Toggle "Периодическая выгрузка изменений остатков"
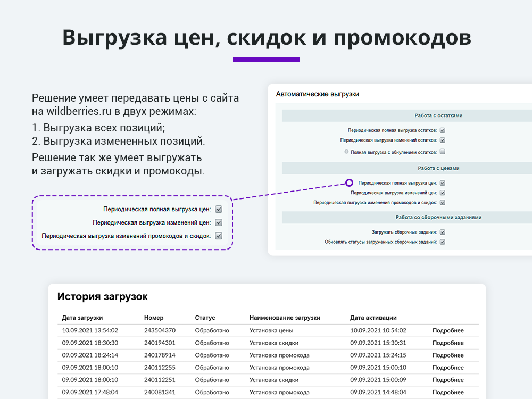 coord(442,140)
